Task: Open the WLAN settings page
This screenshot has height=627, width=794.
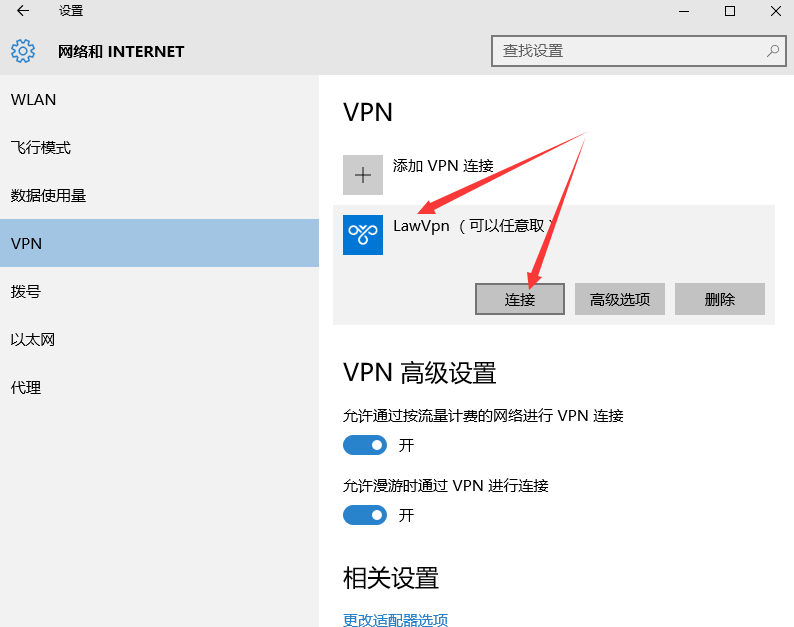Action: pos(34,100)
